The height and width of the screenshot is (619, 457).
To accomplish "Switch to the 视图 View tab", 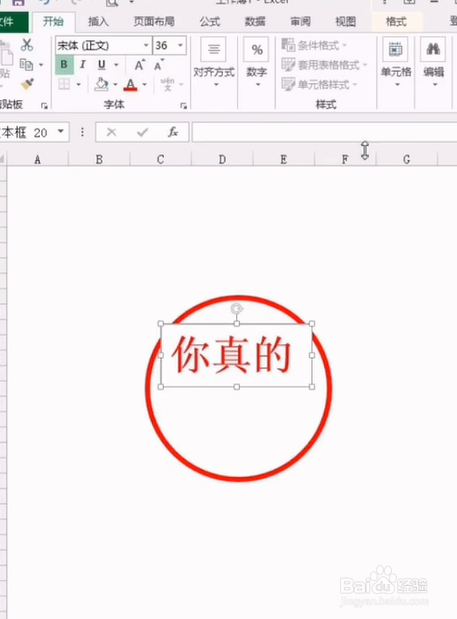I will [345, 21].
